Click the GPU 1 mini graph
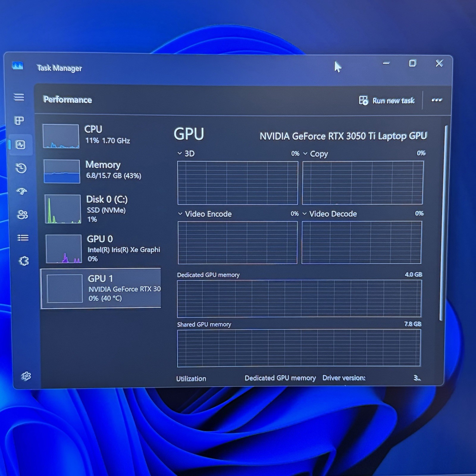 (65, 289)
